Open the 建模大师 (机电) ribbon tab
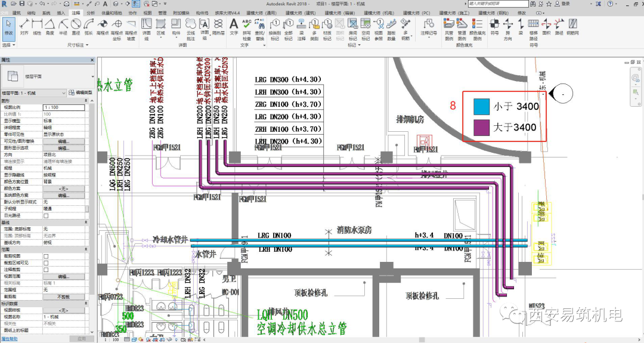Screen dimensions: 644x343 [x=380, y=13]
